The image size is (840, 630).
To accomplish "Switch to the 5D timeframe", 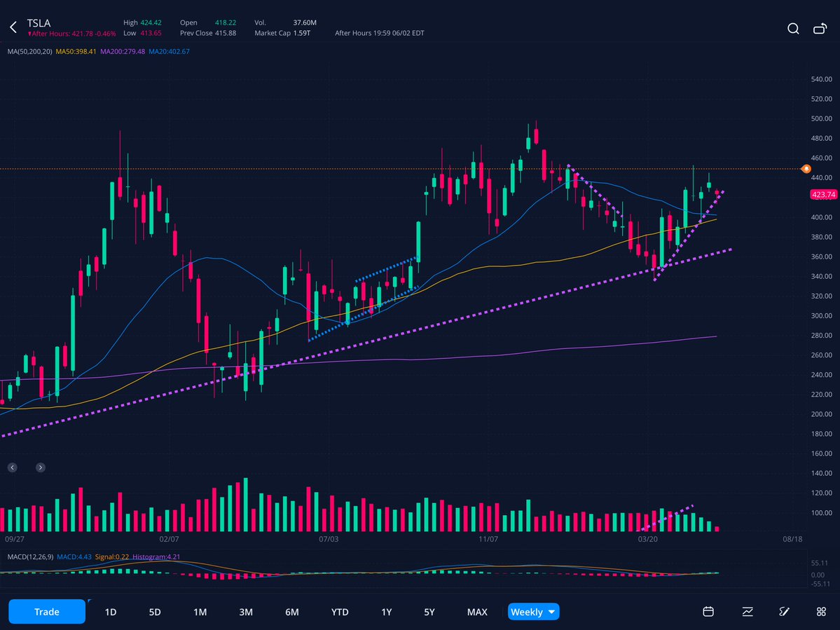I will coord(155,612).
